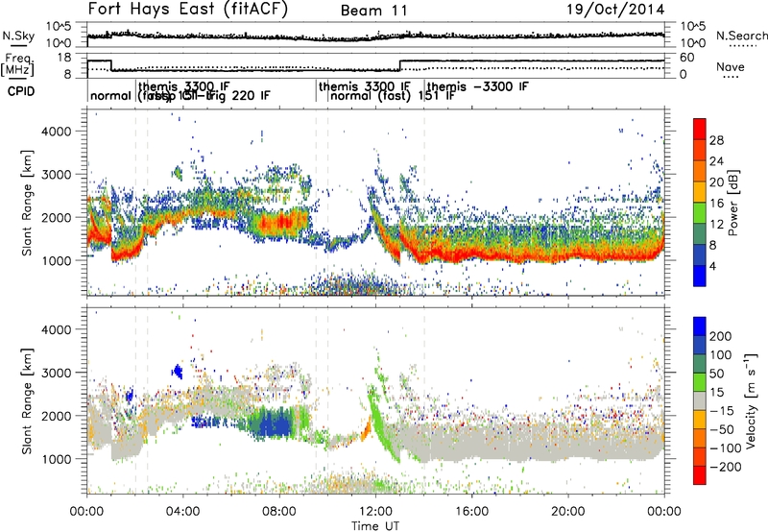Select the '16' value on the power color bar
This screenshot has width=768, height=532.
(716, 204)
